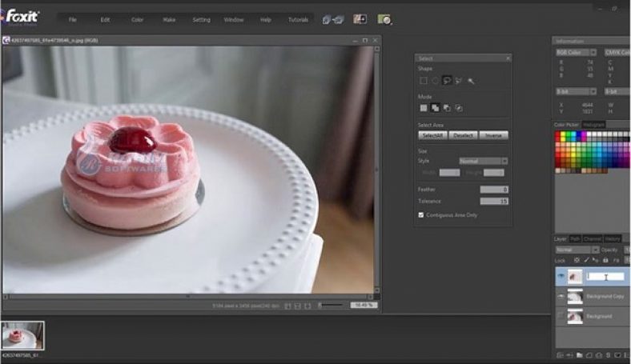
Task: Click the image plus icon in toolbar
Action: tap(360, 18)
